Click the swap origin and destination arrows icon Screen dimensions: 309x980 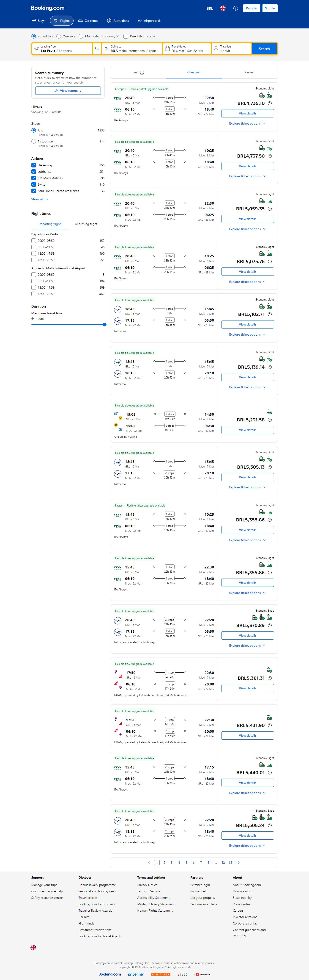point(97,49)
